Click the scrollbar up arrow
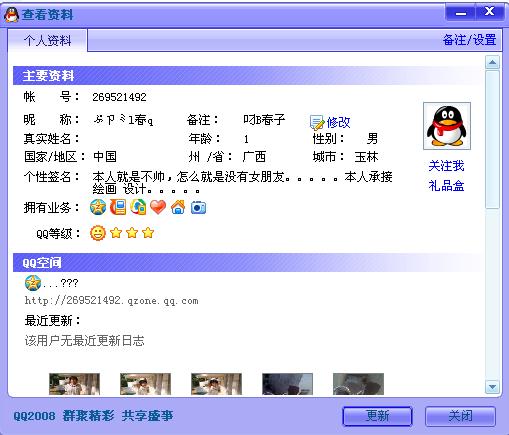 click(x=492, y=62)
